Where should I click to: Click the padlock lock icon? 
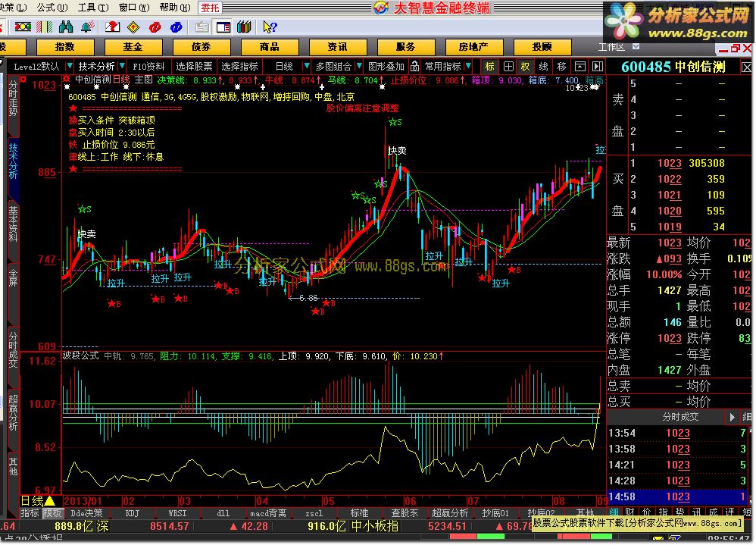click(414, 66)
